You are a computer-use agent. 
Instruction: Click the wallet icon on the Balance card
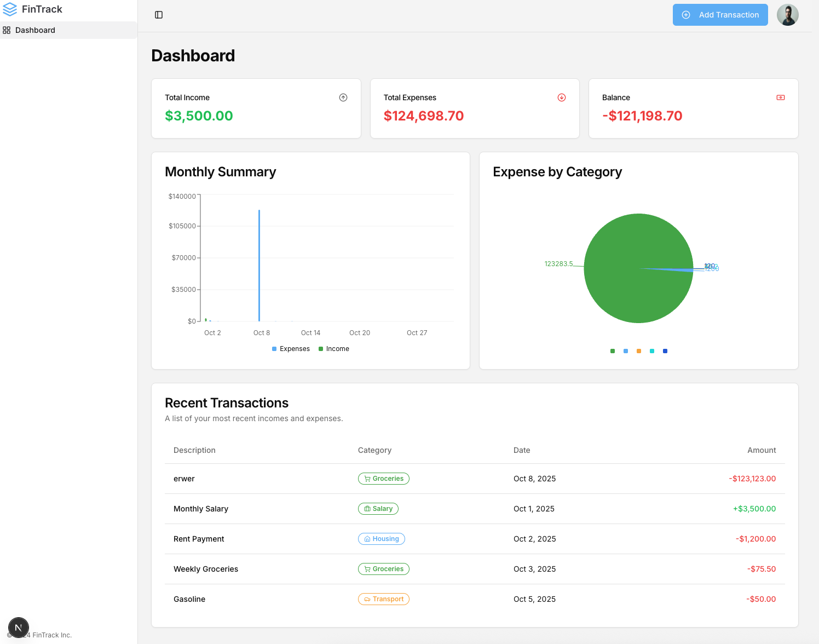point(780,97)
